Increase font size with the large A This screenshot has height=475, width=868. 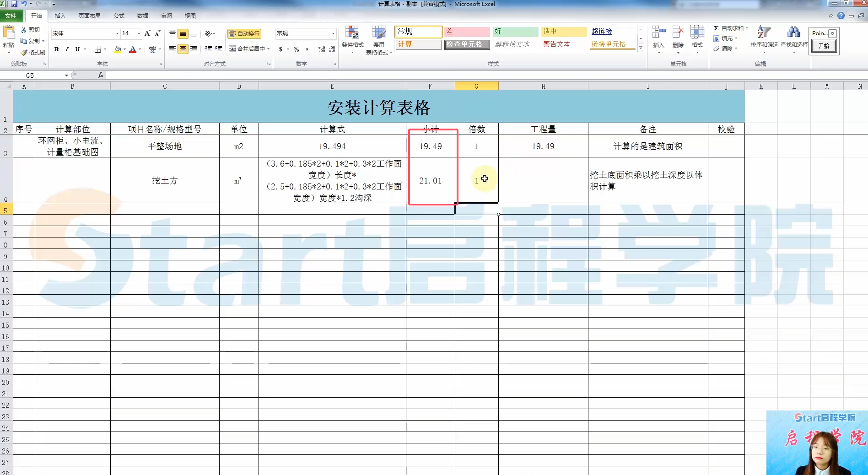click(147, 33)
